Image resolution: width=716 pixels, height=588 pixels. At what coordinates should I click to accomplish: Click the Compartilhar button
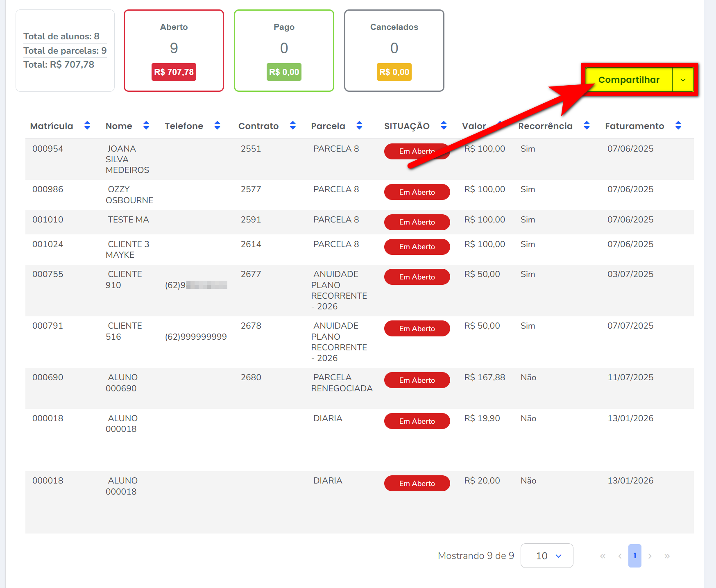click(629, 80)
